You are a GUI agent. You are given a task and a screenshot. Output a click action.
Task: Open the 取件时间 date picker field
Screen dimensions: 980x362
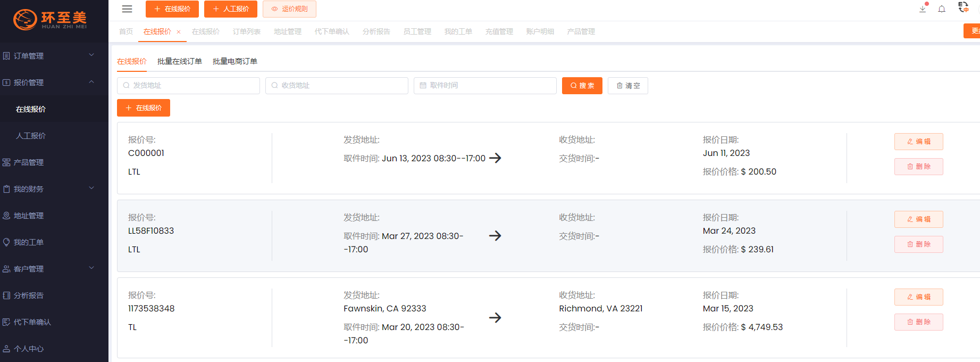[x=485, y=86]
